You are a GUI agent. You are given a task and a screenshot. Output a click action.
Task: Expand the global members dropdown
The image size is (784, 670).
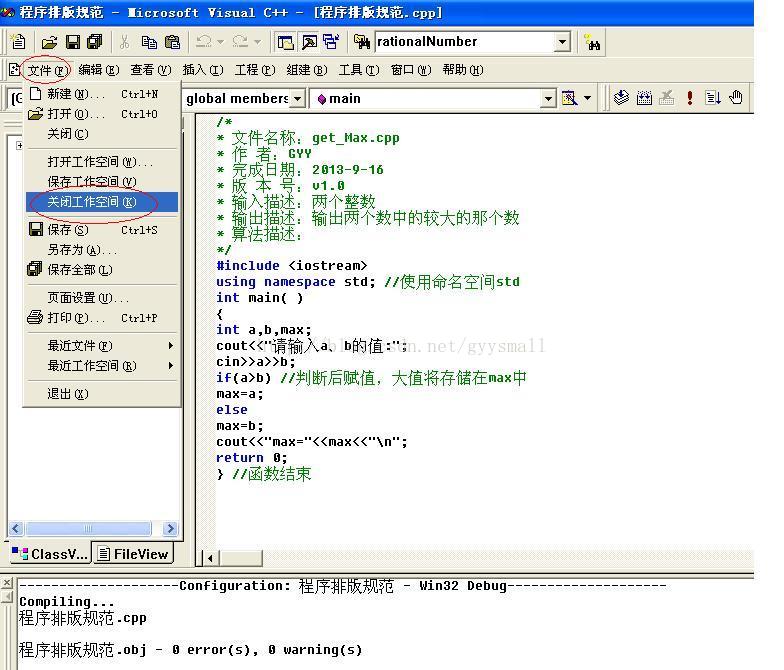298,98
